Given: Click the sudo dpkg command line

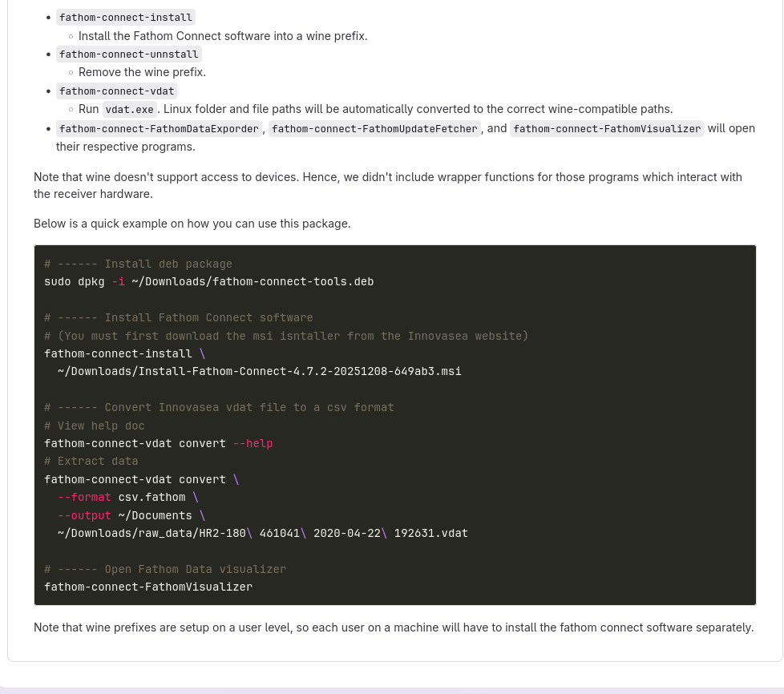Looking at the screenshot, I should pyautogui.click(x=208, y=281).
